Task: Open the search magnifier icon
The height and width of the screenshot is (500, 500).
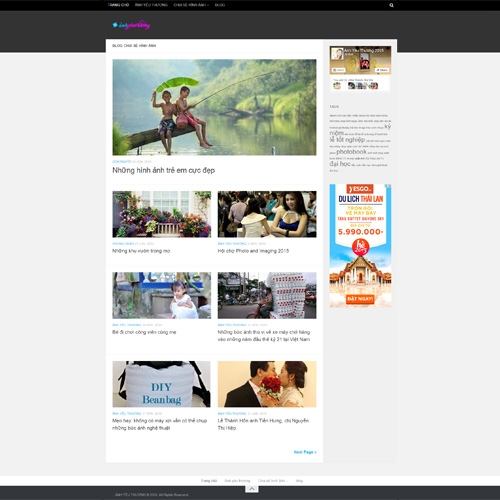Action: click(391, 5)
